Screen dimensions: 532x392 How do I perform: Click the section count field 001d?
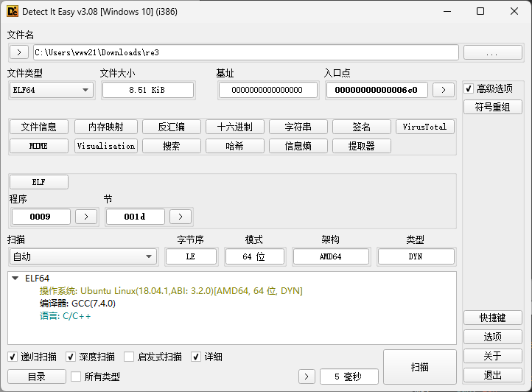tap(136, 217)
